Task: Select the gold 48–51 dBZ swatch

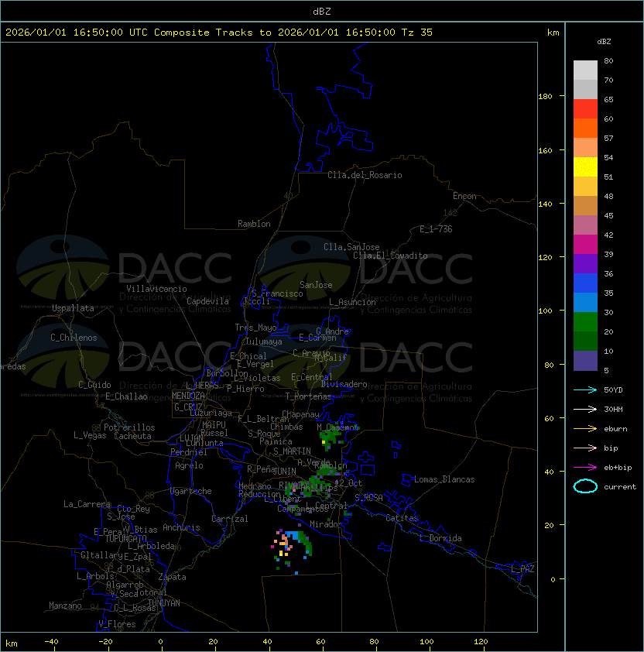Action: 585,187
